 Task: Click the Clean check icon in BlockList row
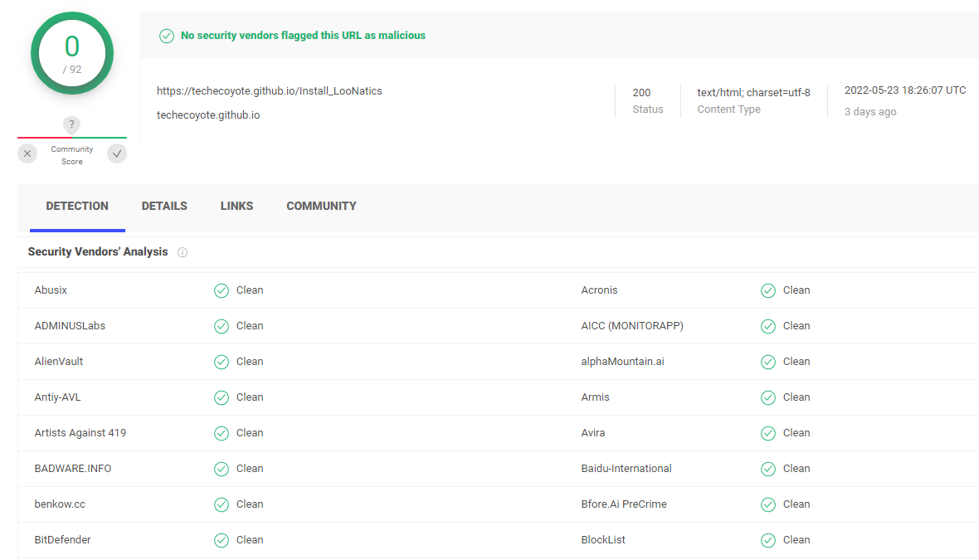coord(768,540)
